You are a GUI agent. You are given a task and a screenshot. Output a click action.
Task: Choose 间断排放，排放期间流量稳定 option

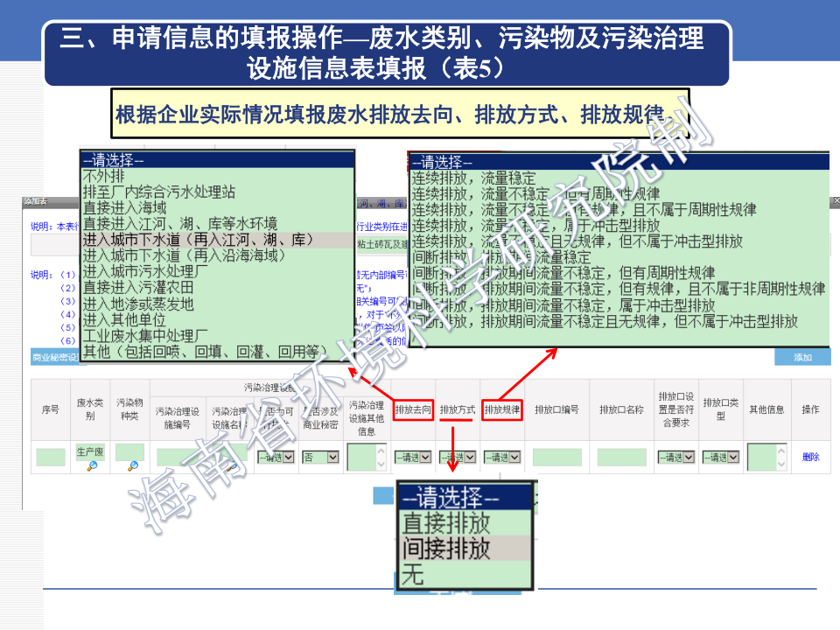click(619, 257)
